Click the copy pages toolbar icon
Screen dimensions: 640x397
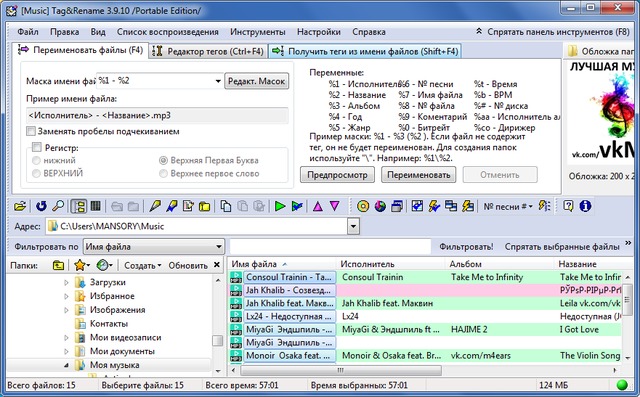(226, 206)
